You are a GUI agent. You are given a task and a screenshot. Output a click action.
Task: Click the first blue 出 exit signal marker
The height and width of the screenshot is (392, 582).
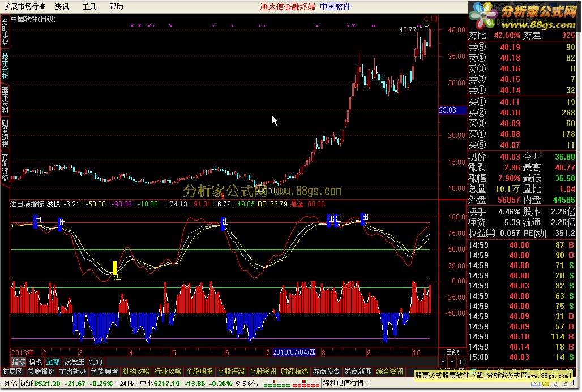[x=37, y=221]
